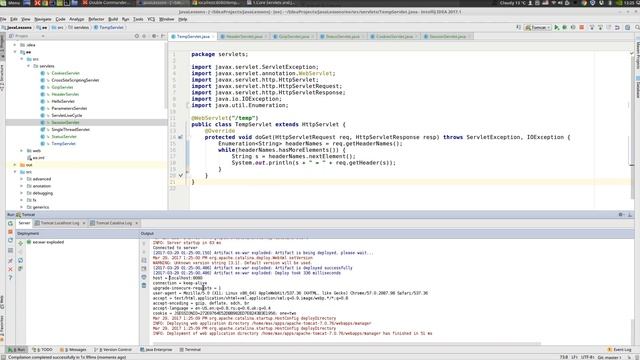
Task: Expand the out folder node in the project tree
Action: [x=15, y=165]
